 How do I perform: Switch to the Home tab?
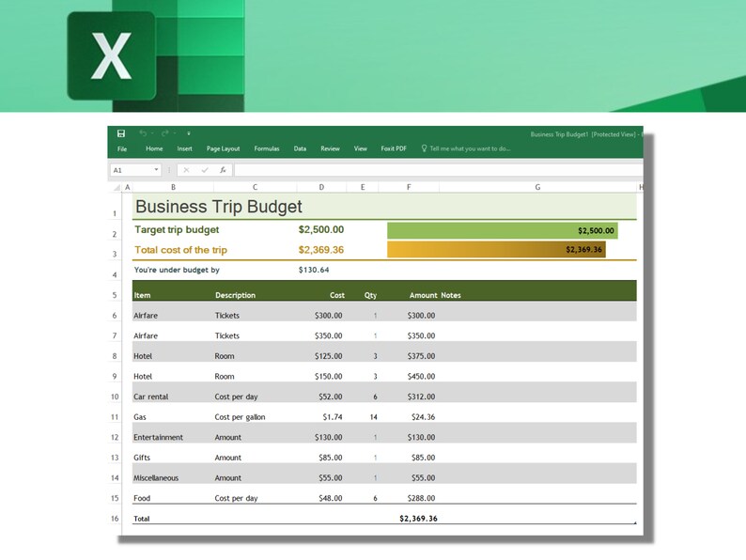point(154,148)
